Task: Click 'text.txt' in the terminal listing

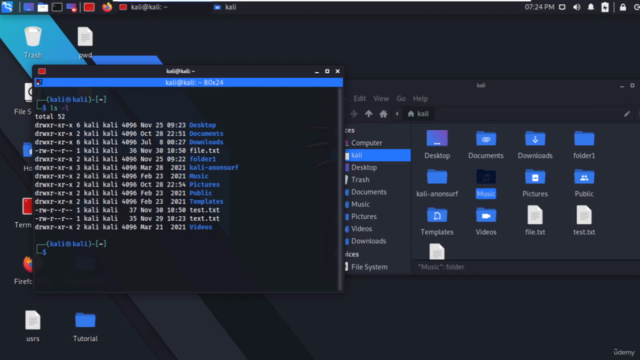Action: [x=204, y=218]
